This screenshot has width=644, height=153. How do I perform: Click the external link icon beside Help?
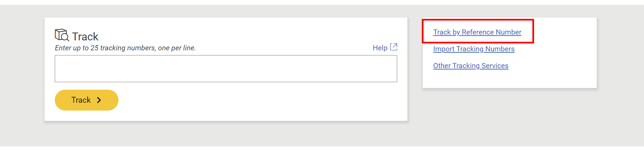pyautogui.click(x=394, y=47)
